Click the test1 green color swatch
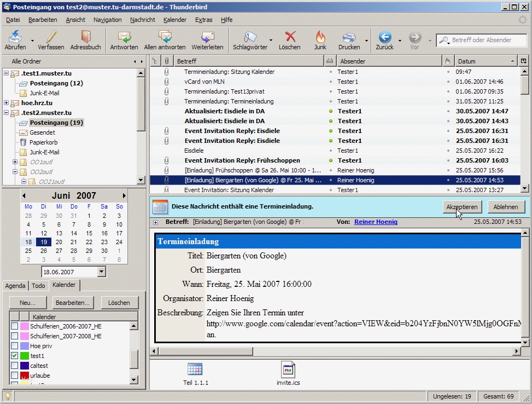Image resolution: width=532 pixels, height=404 pixels. [25, 356]
